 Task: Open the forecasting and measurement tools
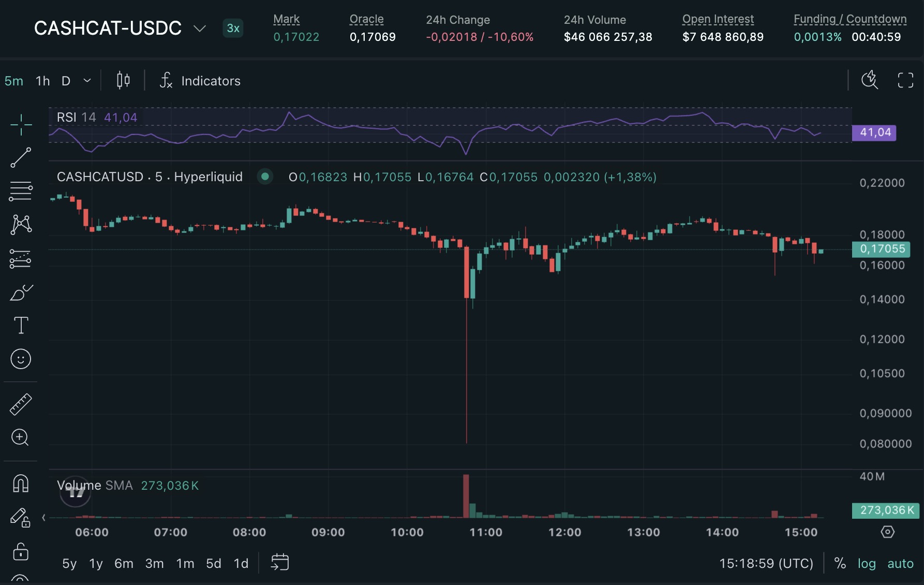tap(21, 259)
